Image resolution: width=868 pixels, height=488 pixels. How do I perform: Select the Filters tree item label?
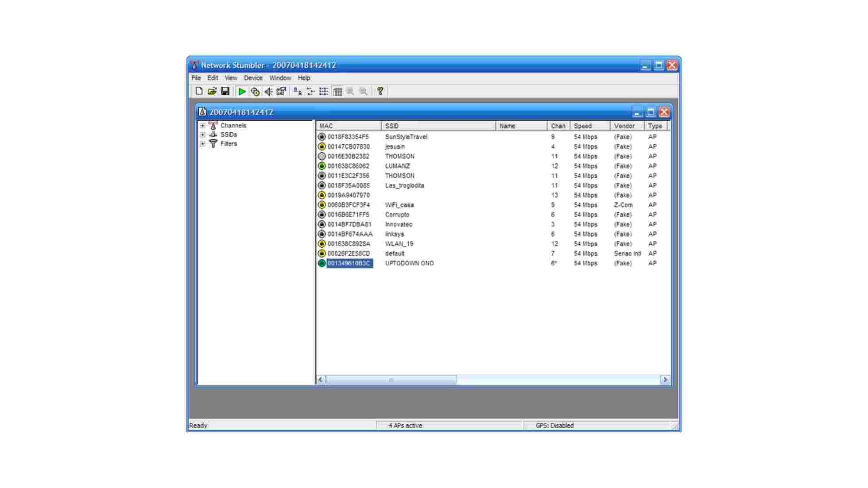(229, 144)
